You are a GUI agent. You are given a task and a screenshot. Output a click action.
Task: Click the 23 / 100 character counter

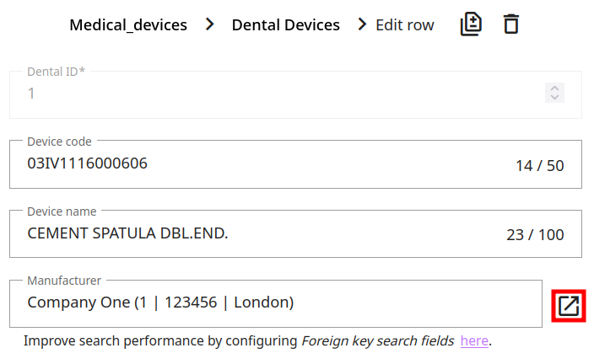click(x=535, y=234)
